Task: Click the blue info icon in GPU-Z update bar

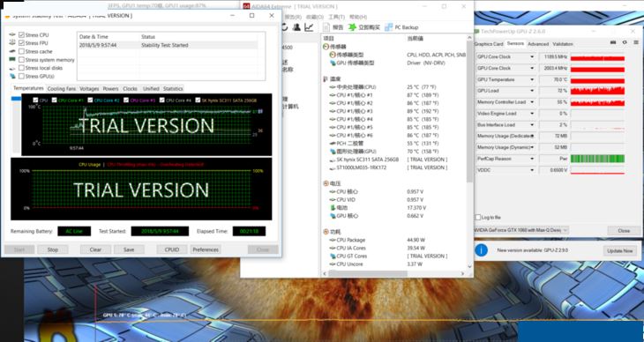Action: pyautogui.click(x=482, y=249)
